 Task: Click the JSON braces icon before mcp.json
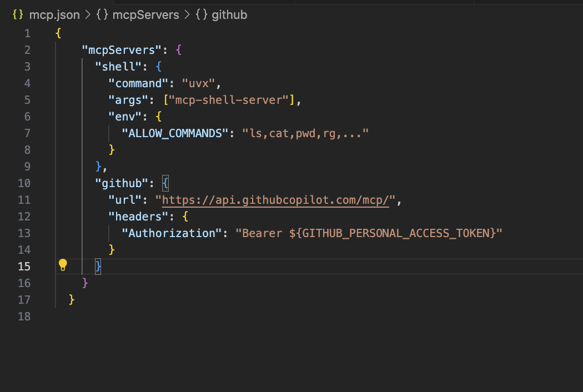click(x=18, y=14)
